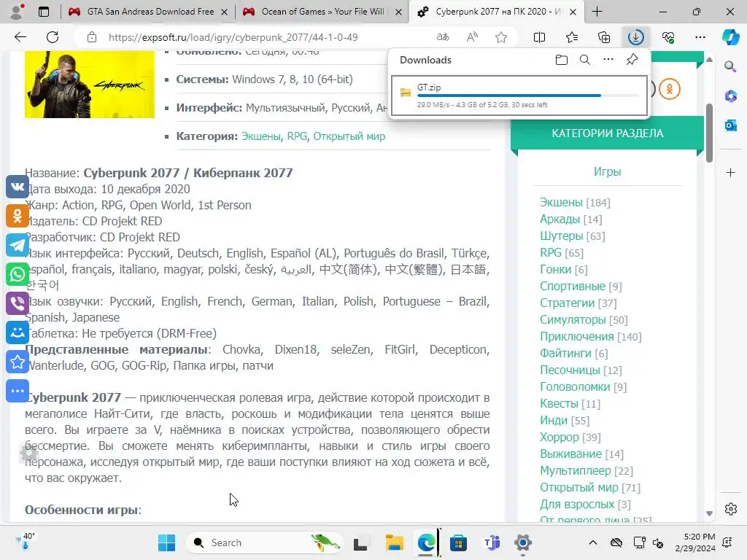Click the page vertical scrollbar thumb

[x=709, y=133]
